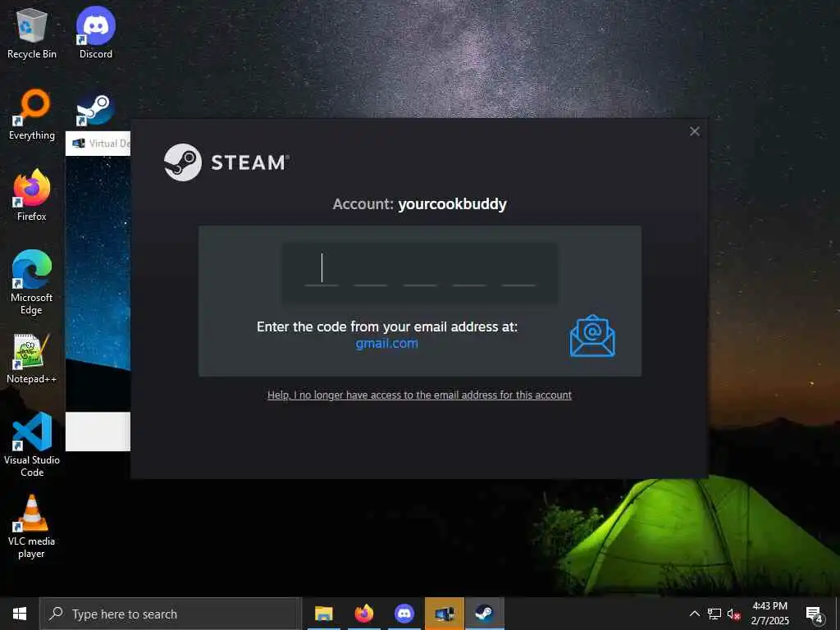Open the Recycle Bin desktop icon
840x630 pixels.
[x=32, y=33]
